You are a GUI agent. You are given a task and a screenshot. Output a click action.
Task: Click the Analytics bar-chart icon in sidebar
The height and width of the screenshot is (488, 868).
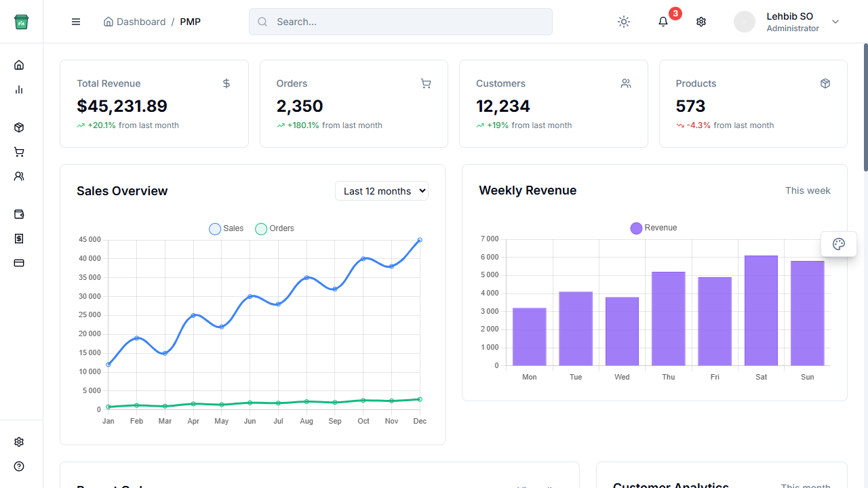pyautogui.click(x=19, y=89)
